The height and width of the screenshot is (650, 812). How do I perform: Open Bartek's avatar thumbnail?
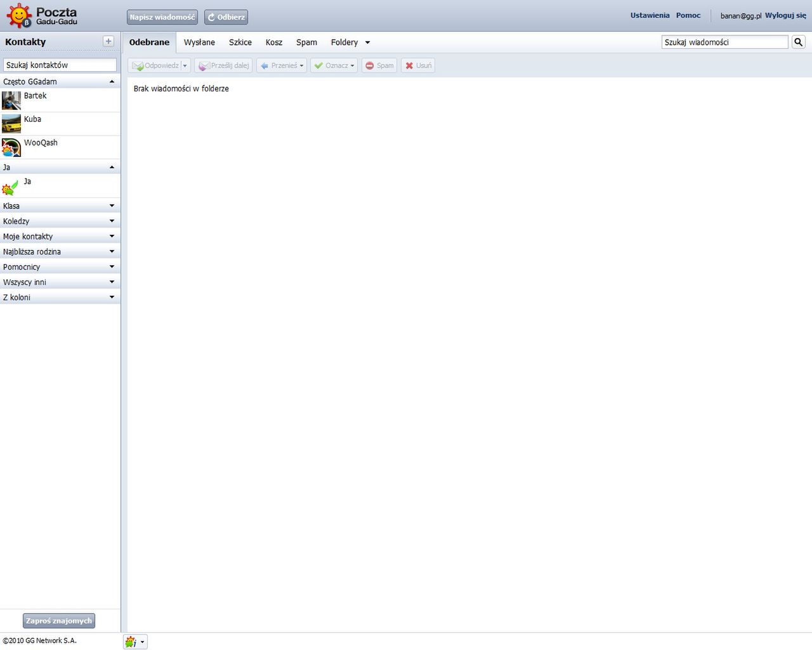(11, 100)
